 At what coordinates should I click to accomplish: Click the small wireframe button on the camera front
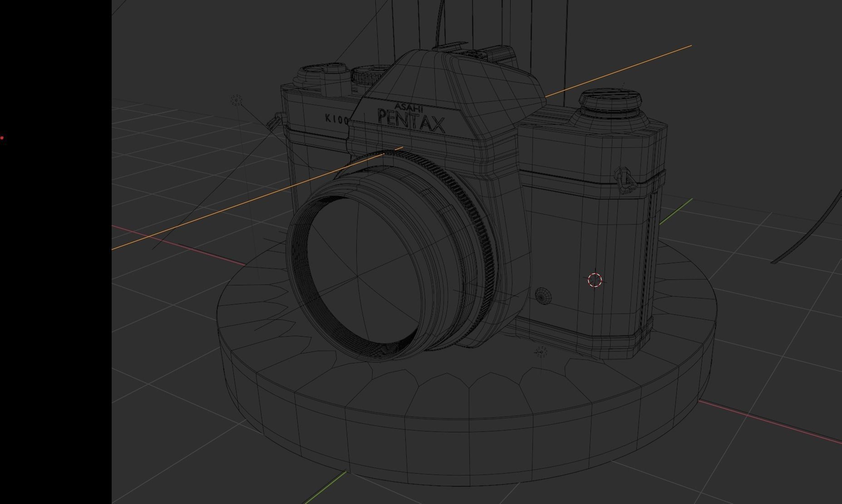click(x=543, y=296)
